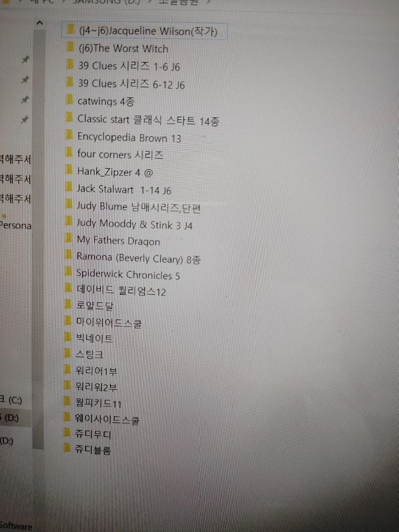Select folder name (j4~j6)Jacqueline Wilson(작가)
Image resolution: width=399 pixels, height=532 pixels.
point(148,31)
